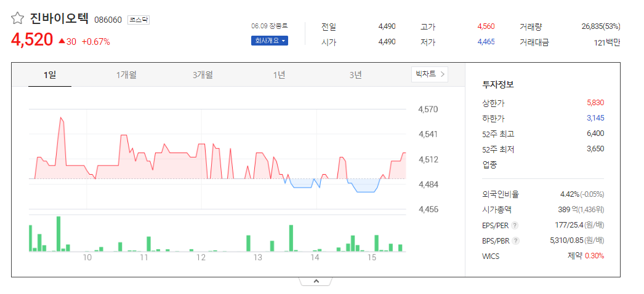Click the 거래량 value 26,835(53%)

[601, 26]
